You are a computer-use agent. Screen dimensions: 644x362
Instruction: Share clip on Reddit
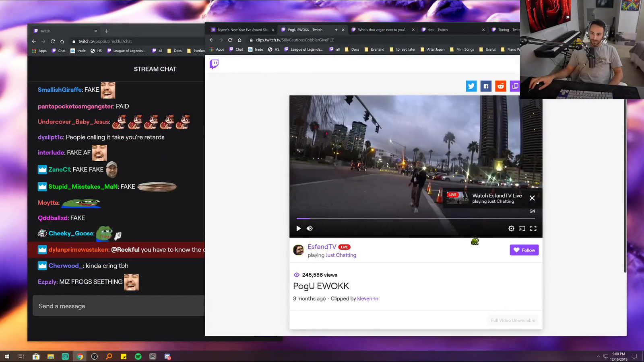click(500, 86)
